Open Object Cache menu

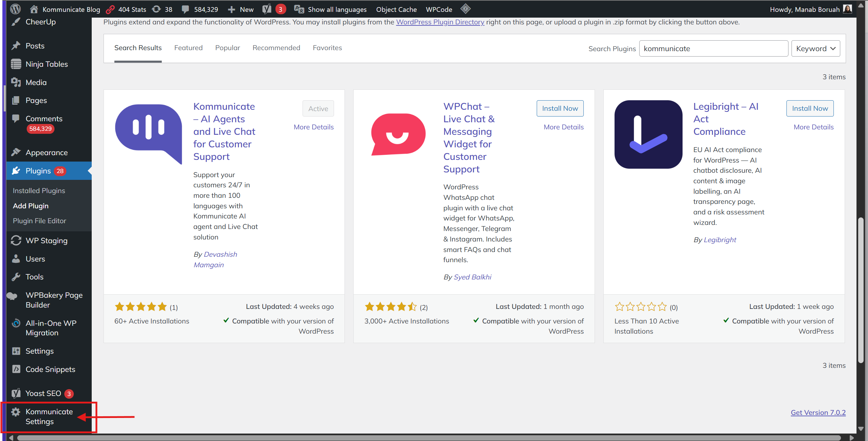[x=396, y=9]
